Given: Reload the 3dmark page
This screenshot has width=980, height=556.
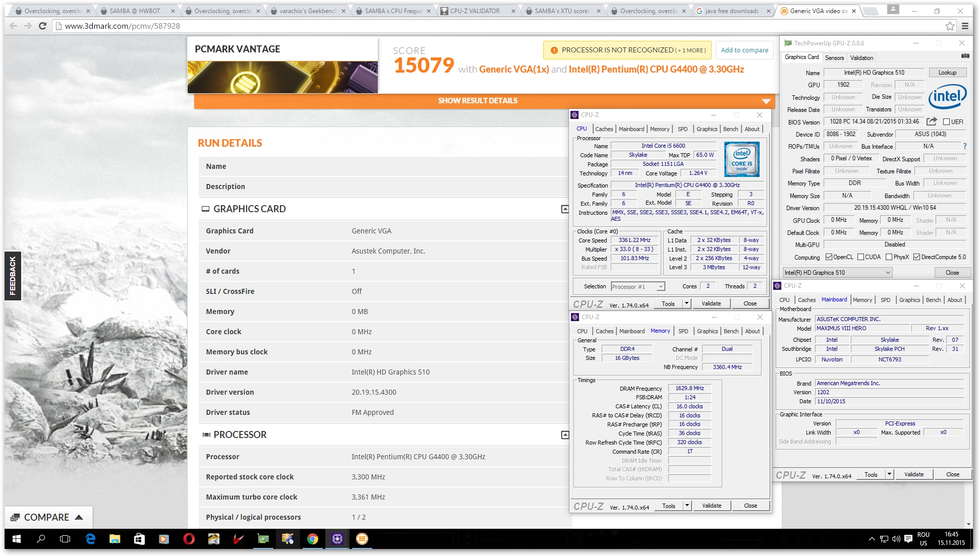Looking at the screenshot, I should coord(43,26).
